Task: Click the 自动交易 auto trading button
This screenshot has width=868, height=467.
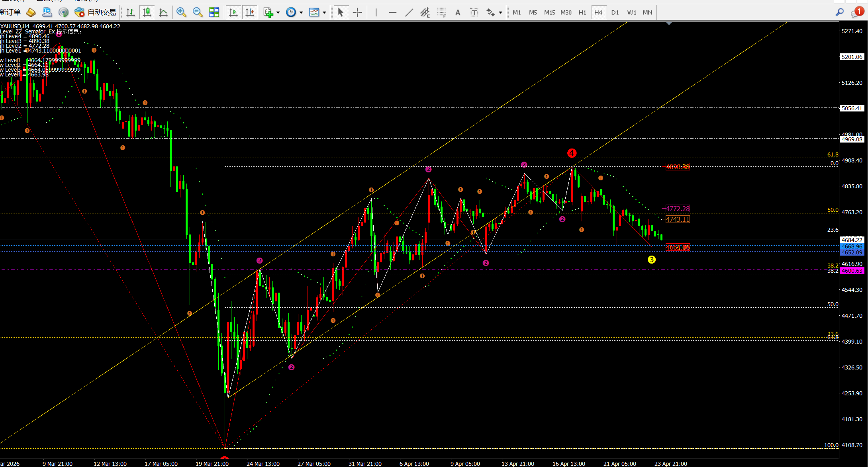Action: [96, 12]
